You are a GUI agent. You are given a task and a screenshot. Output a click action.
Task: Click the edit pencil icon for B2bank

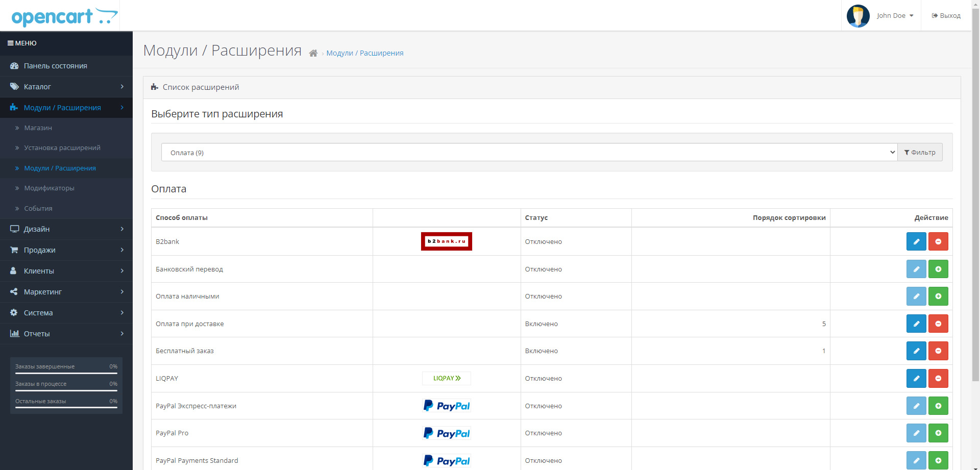916,241
